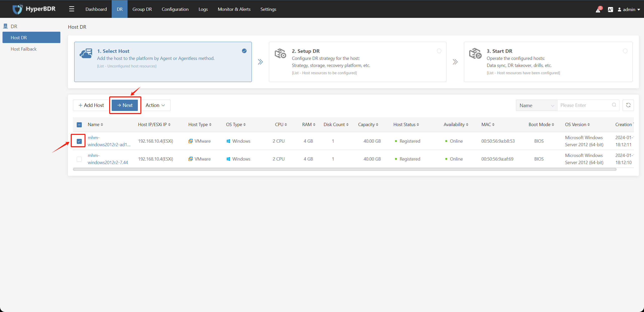
Task: Click the Next button to proceed
Action: 125,105
